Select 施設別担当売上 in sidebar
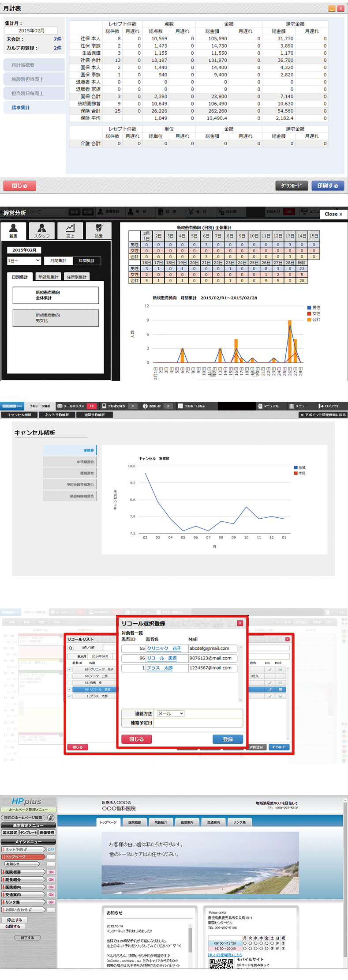The image size is (348, 980). (x=34, y=79)
